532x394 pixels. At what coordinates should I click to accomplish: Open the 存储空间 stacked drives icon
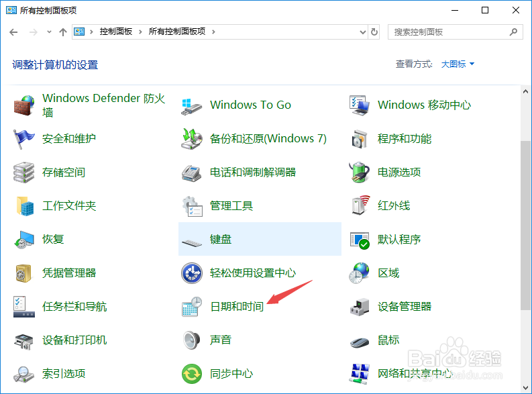click(x=24, y=173)
